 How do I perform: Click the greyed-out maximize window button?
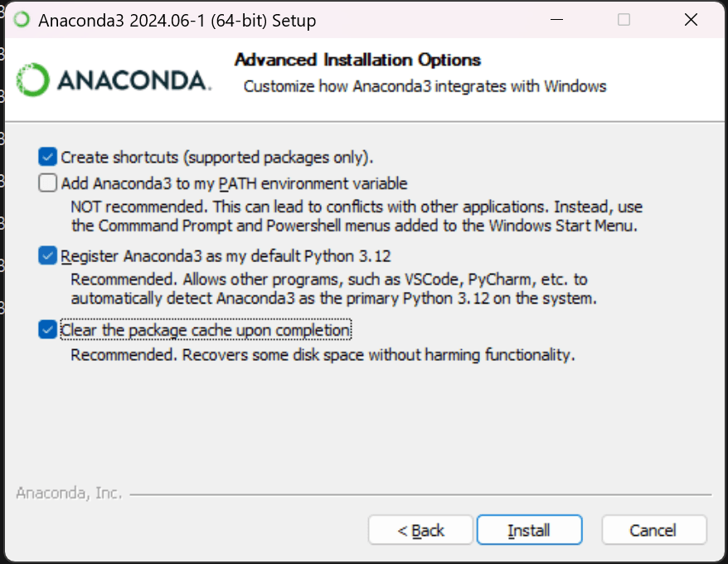624,20
